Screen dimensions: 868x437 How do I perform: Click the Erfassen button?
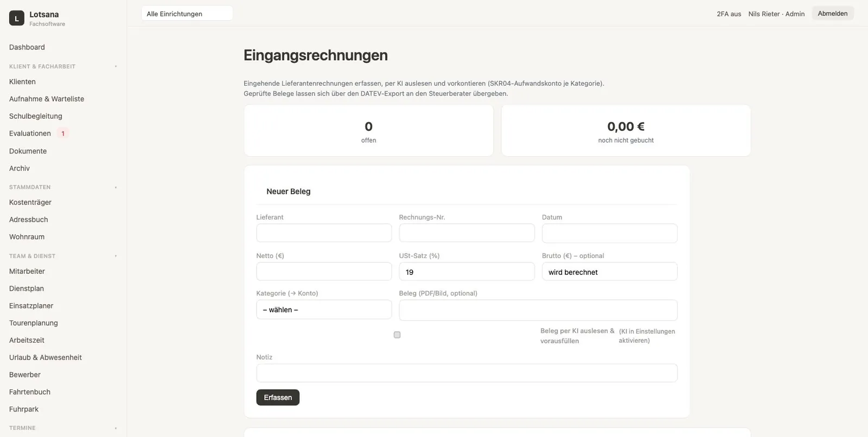coord(278,397)
